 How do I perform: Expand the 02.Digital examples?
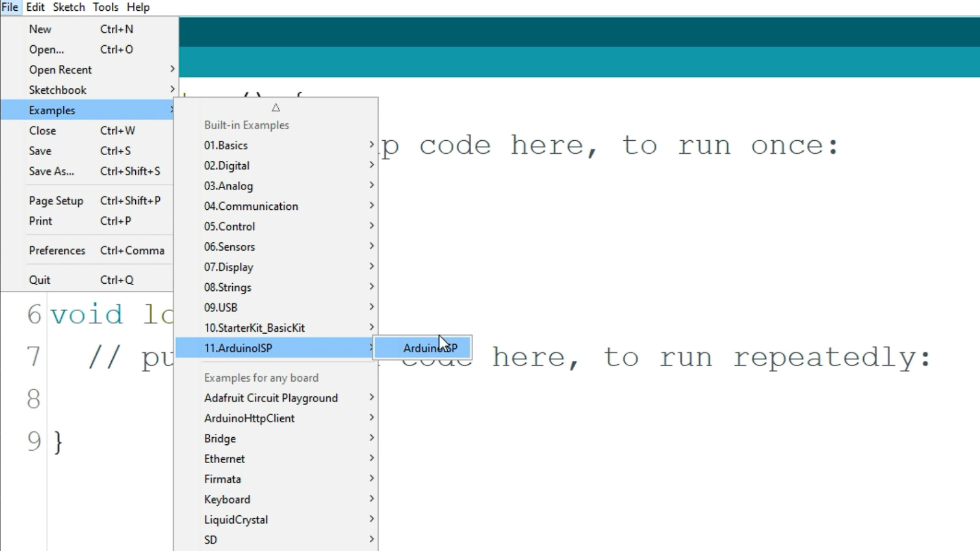(x=276, y=166)
